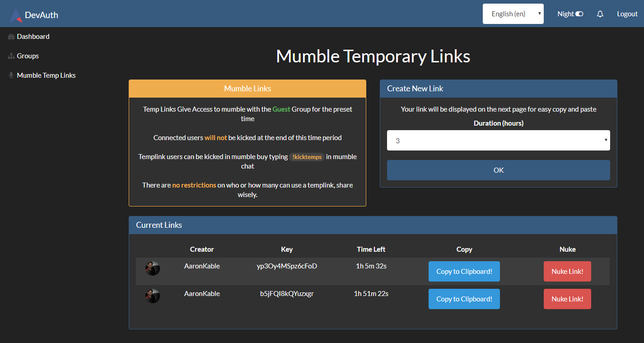Toggle the Night mode switch
This screenshot has height=343, width=644.
(x=579, y=14)
